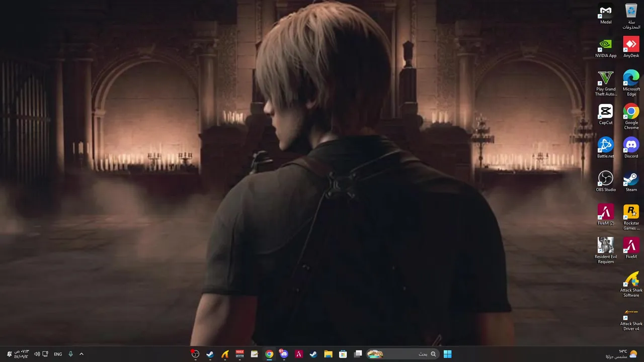Open Rockstar Games Launcher desktop shortcut

pos(631,218)
